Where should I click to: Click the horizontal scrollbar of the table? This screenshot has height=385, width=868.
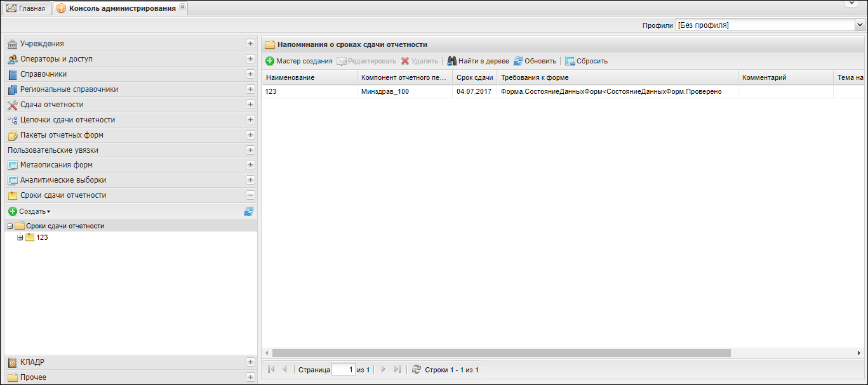coord(495,353)
